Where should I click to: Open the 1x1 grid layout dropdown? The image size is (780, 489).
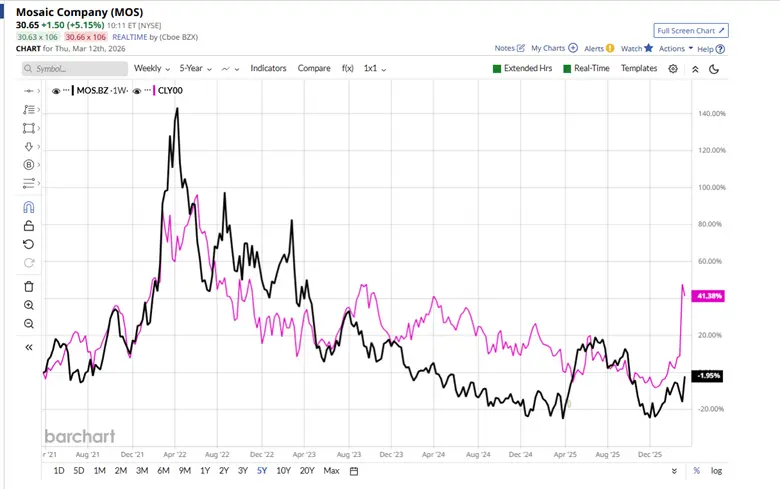click(375, 68)
